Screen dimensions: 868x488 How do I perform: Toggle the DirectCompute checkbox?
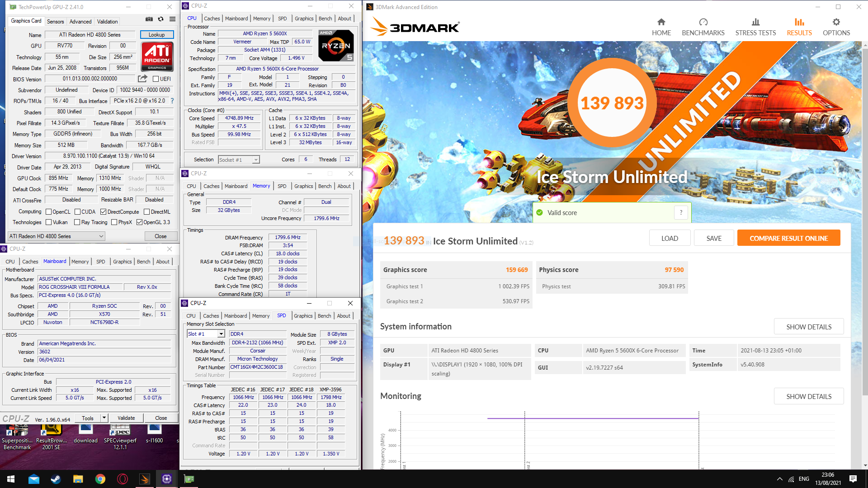103,211
